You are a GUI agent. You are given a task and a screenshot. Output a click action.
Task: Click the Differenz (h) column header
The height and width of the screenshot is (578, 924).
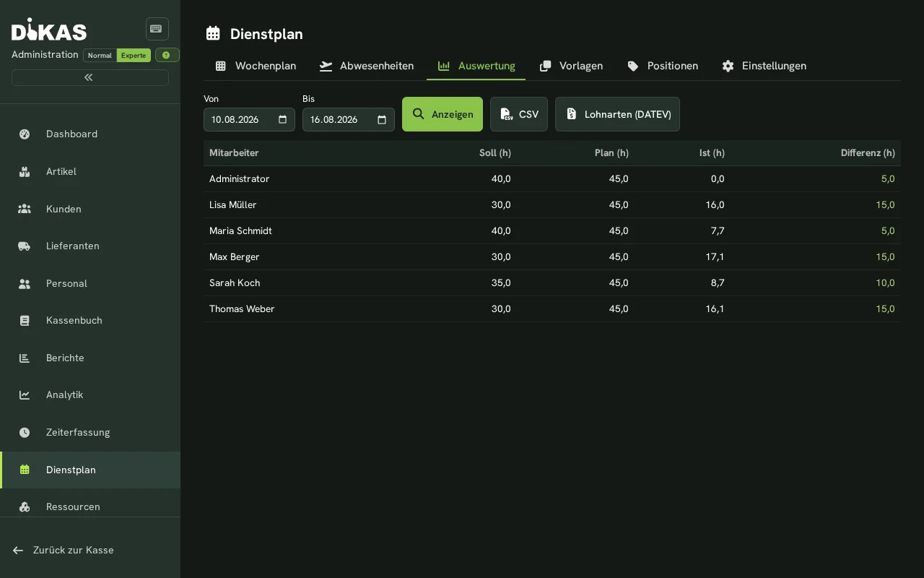pyautogui.click(x=868, y=153)
